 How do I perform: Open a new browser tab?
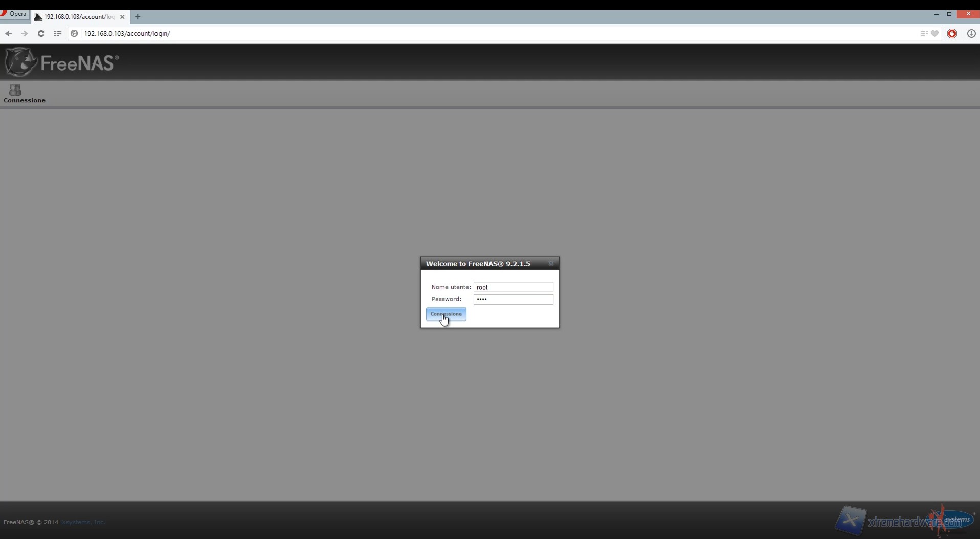click(x=138, y=17)
